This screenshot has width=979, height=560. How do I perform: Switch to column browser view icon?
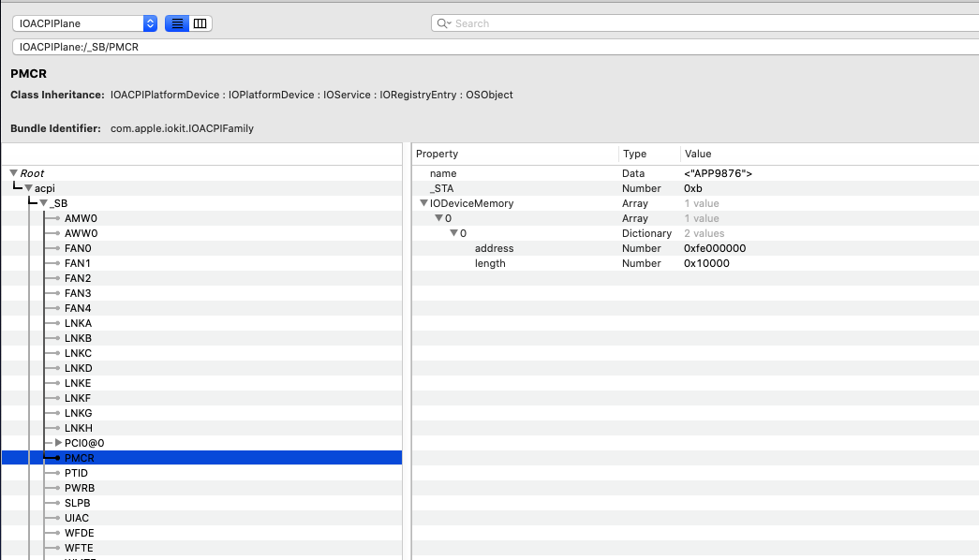[x=200, y=23]
